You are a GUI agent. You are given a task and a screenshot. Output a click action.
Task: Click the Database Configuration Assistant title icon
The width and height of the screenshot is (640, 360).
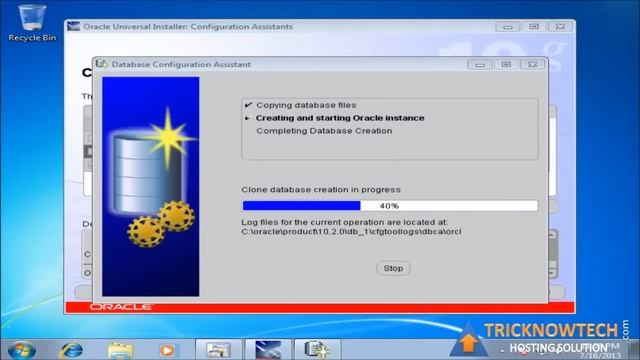click(x=101, y=64)
